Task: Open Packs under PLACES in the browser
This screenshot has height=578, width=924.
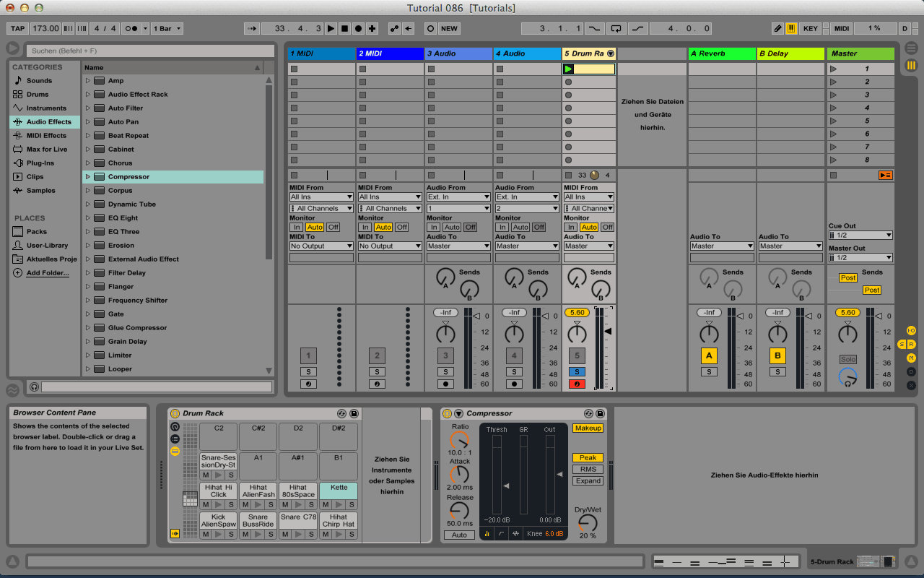Action: pyautogui.click(x=38, y=233)
